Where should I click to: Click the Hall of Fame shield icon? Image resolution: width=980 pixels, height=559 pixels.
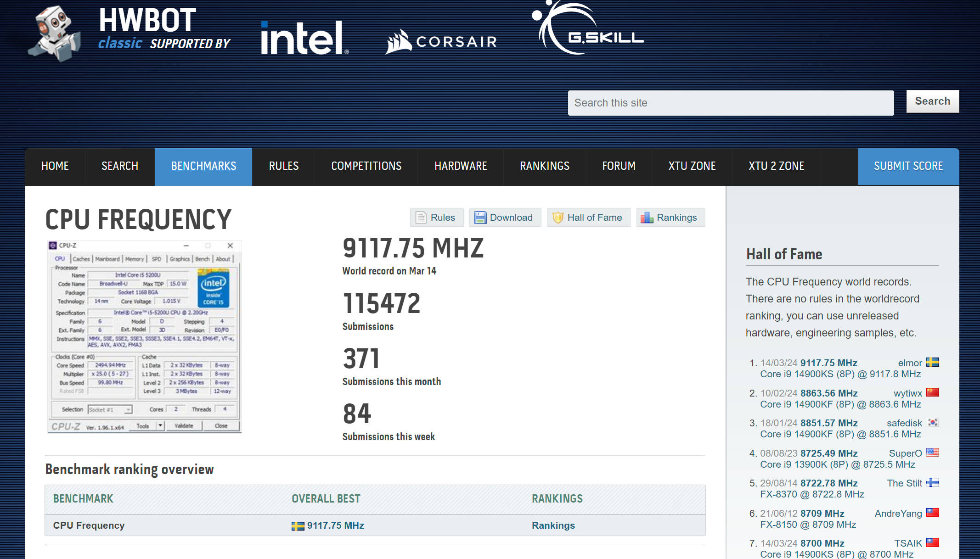(558, 218)
